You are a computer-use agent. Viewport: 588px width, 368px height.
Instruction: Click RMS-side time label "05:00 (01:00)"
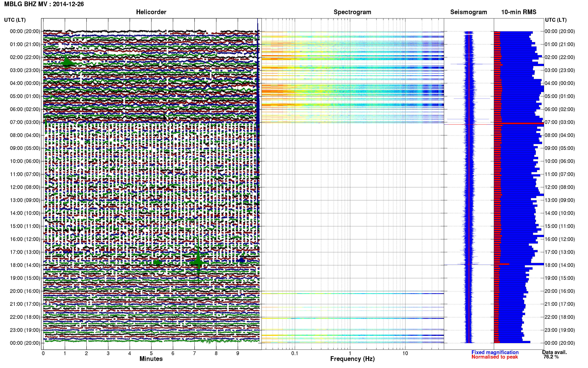[x=560, y=96]
